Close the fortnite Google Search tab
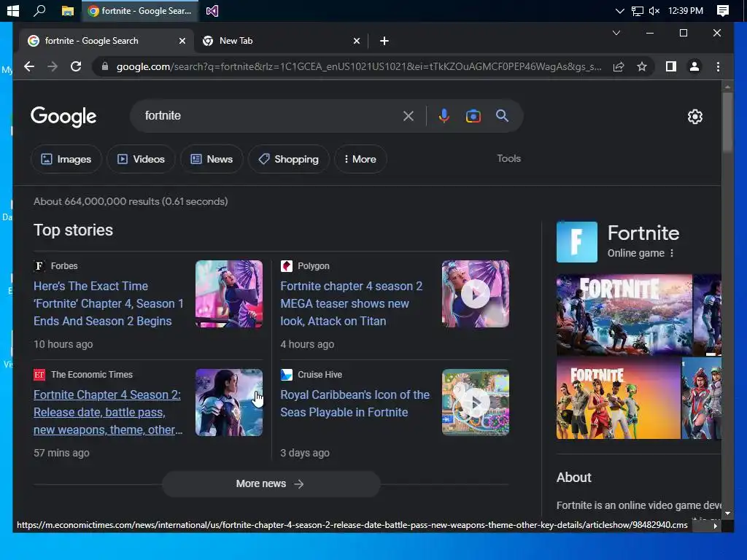Image resolution: width=747 pixels, height=560 pixels. (182, 41)
